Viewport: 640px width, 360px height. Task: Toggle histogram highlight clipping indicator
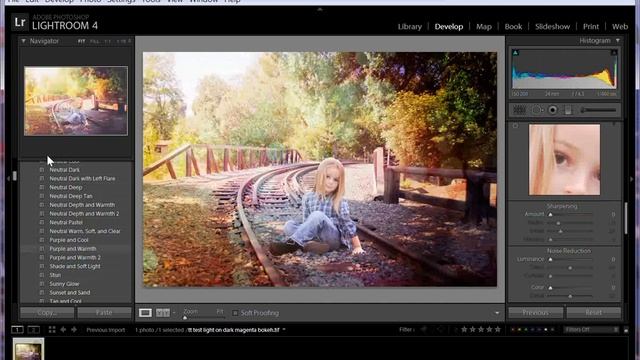tap(613, 53)
